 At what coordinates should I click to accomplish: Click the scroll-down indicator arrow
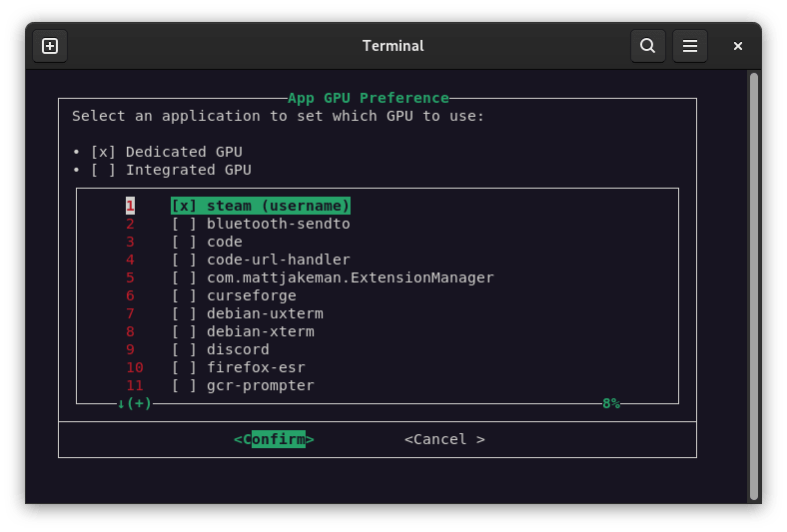121,403
